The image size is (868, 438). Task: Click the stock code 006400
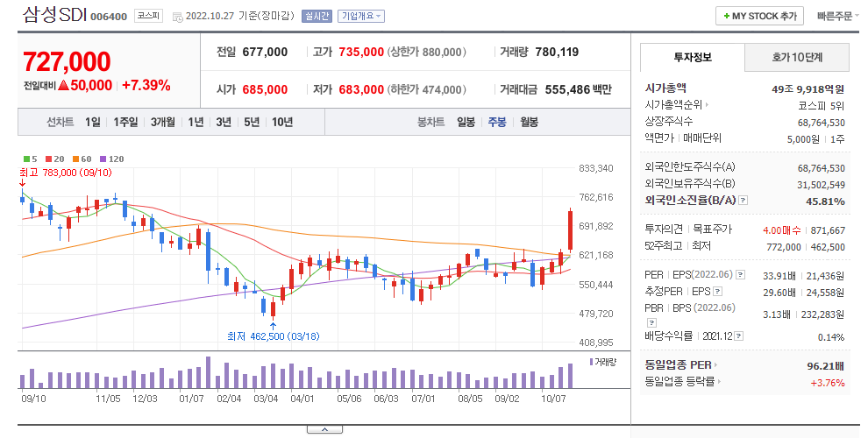109,17
